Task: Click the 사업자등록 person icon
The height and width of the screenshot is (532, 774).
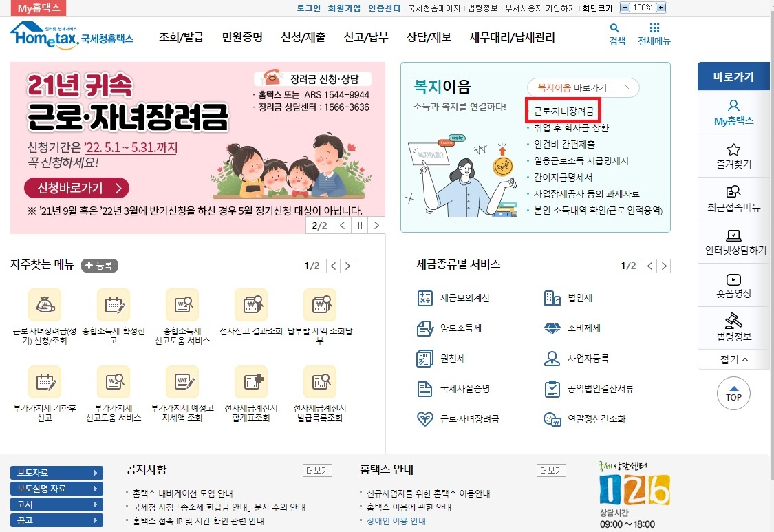Action: click(x=552, y=358)
